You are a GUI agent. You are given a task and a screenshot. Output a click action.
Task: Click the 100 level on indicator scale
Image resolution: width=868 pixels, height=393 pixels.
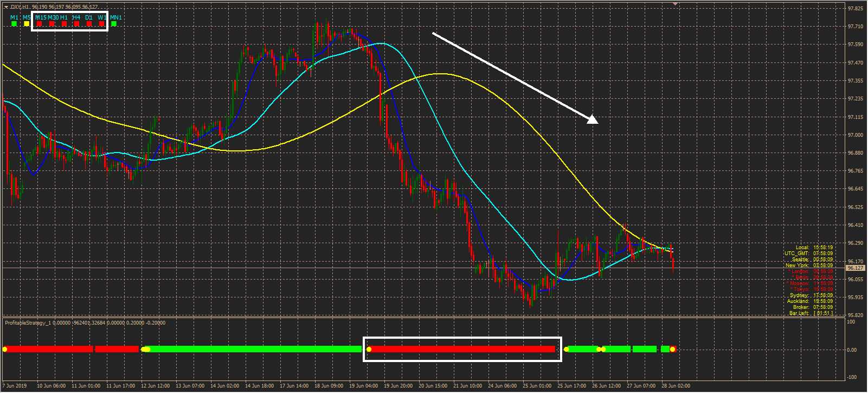(x=851, y=322)
